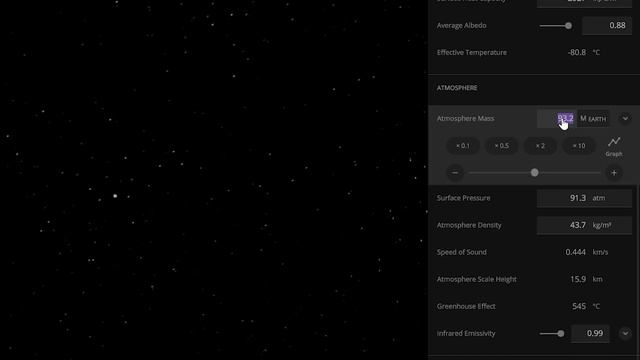Click the Atmosphere Scale Height label
The width and height of the screenshot is (640, 360).
[477, 279]
